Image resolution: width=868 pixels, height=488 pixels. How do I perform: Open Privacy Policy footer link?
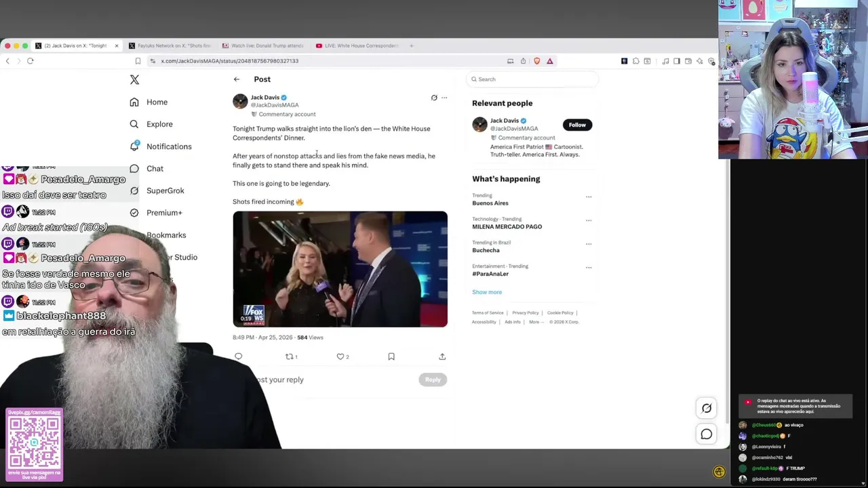tap(525, 313)
